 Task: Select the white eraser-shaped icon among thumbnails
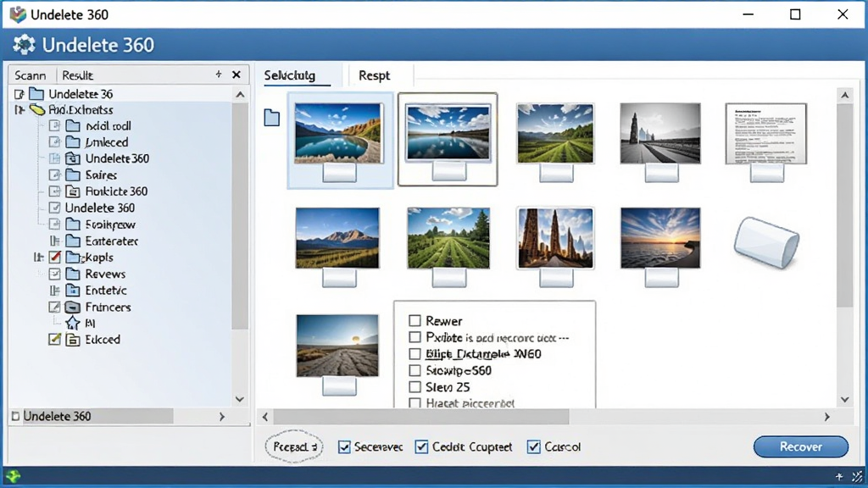[x=766, y=242]
